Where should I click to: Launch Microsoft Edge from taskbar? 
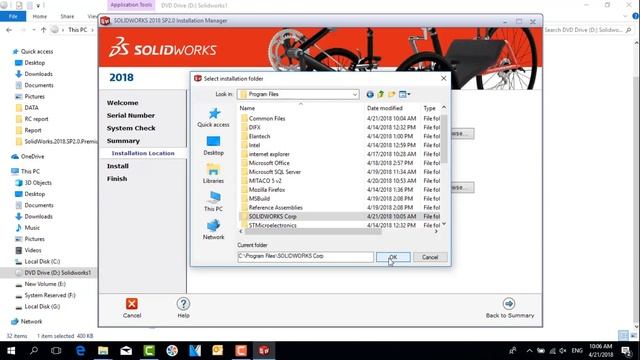(80, 351)
